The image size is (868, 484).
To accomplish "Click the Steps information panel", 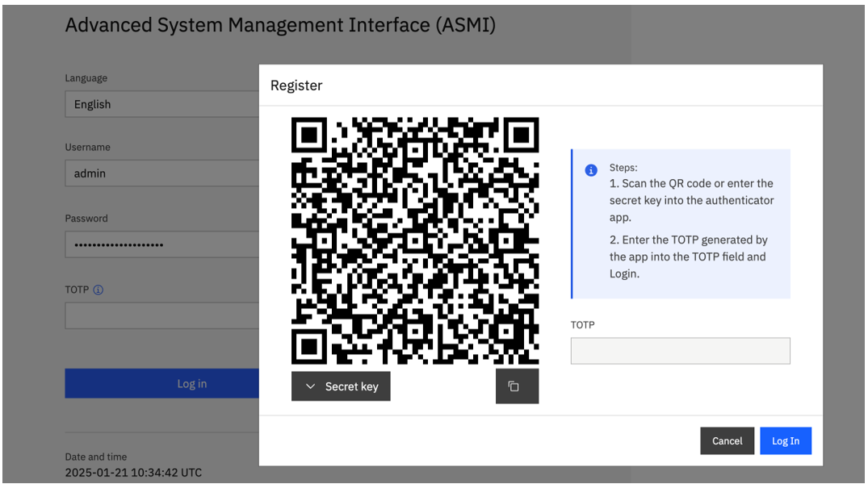I will coord(681,223).
